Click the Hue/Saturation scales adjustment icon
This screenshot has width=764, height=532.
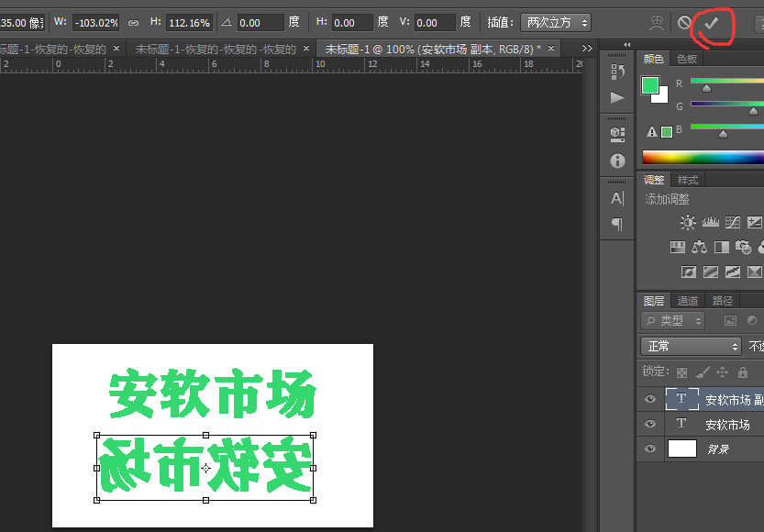[700, 248]
